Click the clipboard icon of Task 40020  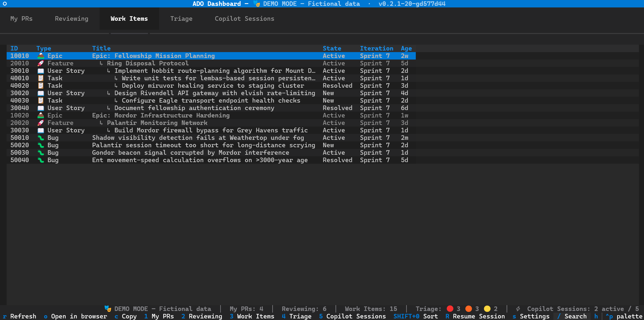pos(41,86)
